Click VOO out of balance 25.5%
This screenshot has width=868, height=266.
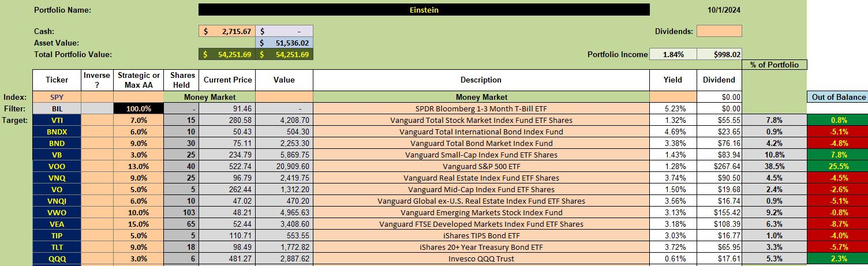839,166
